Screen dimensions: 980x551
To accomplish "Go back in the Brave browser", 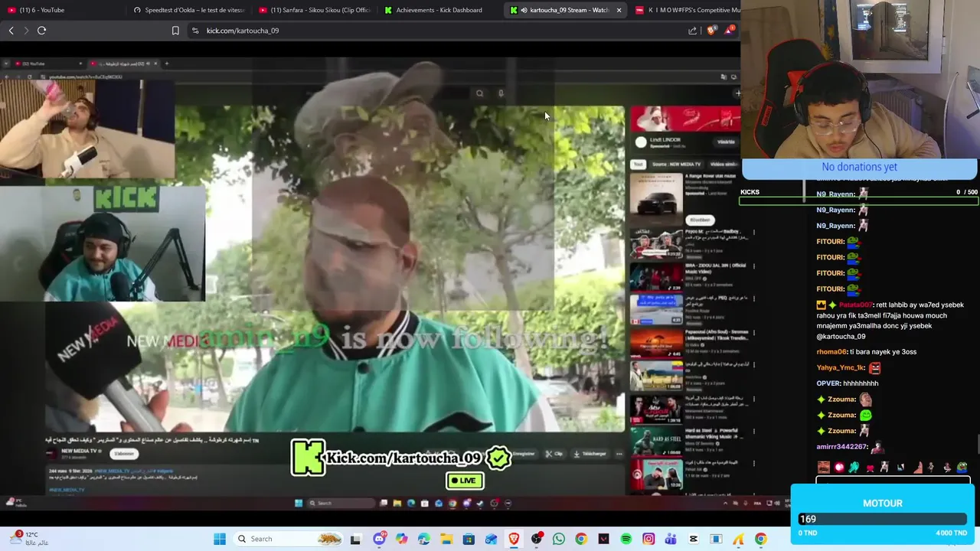I will 11,31.
